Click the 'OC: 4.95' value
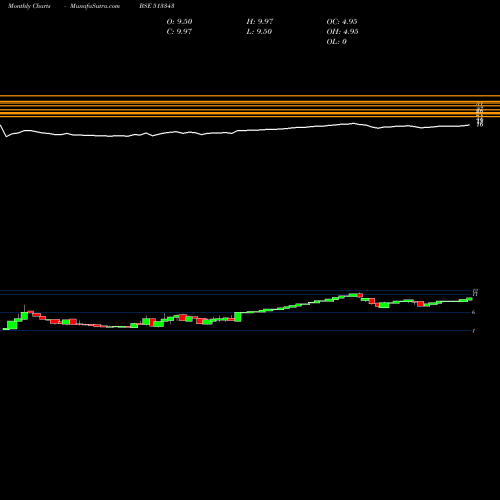500x500 pixels. click(342, 22)
